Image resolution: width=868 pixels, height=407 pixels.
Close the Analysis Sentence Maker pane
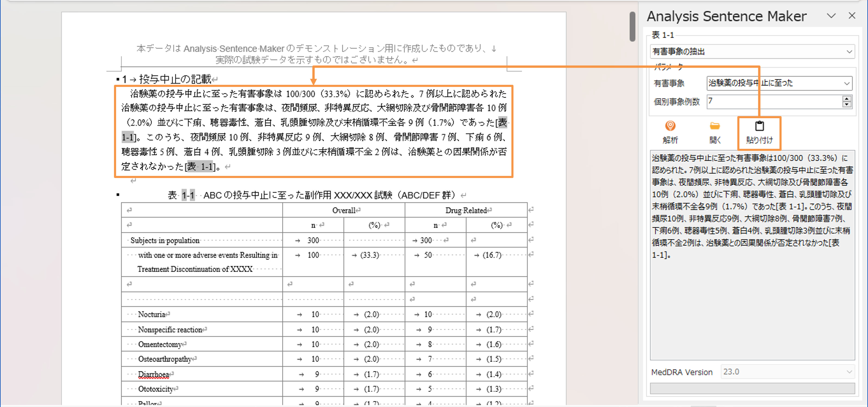click(x=852, y=16)
